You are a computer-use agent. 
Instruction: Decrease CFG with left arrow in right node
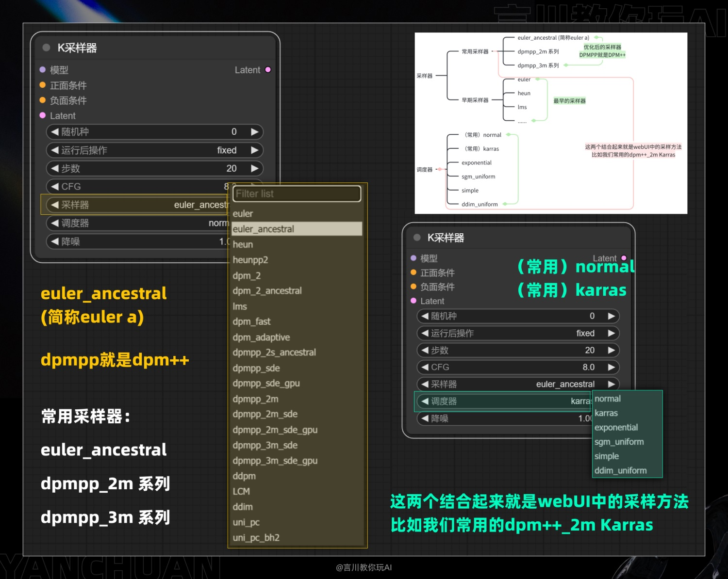click(425, 367)
